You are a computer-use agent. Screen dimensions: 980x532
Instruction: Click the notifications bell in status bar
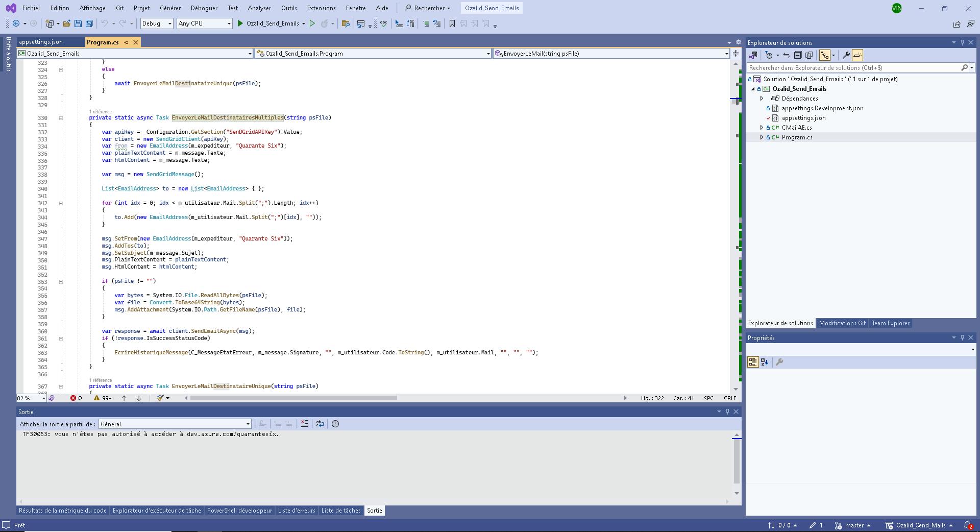tap(967, 525)
